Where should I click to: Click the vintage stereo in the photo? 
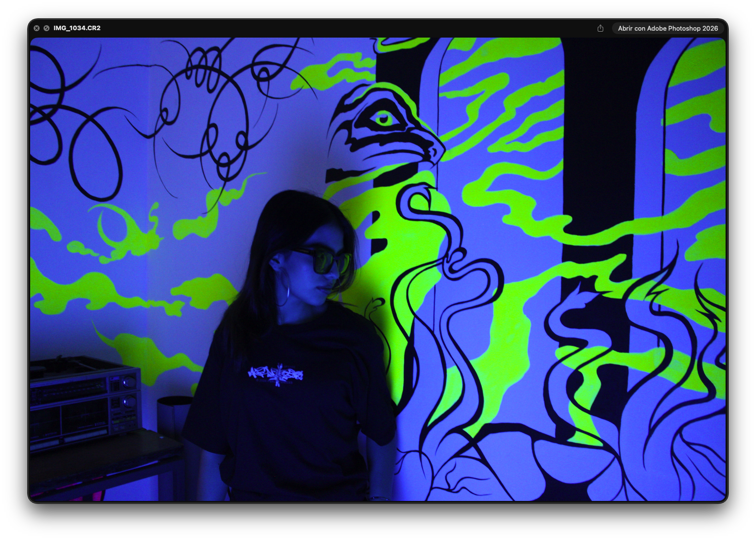83,401
